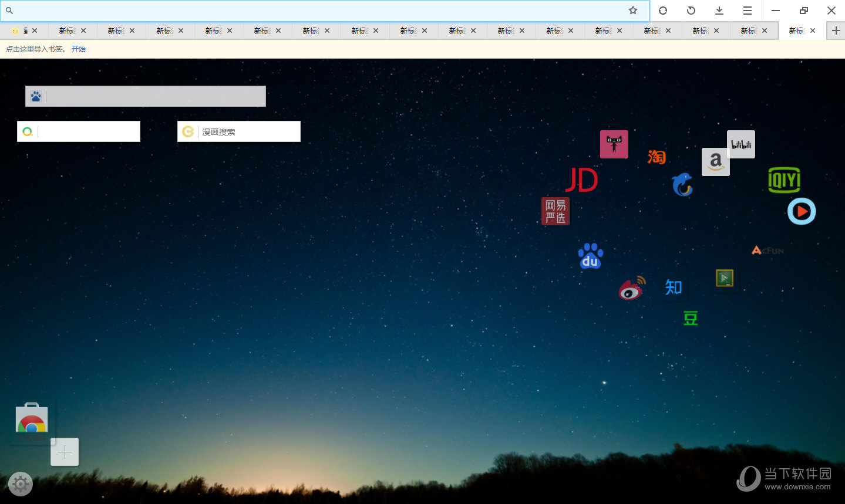Image resolution: width=845 pixels, height=504 pixels.
Task: Open the iQIYI green icon
Action: click(x=784, y=180)
